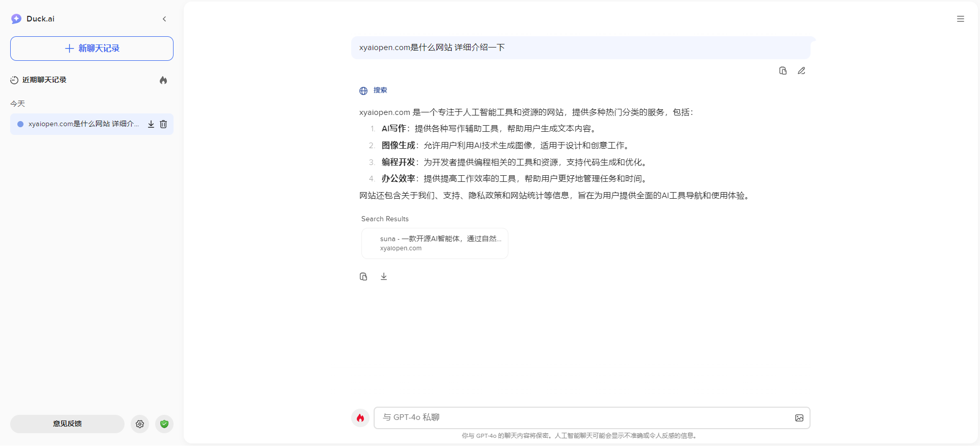Copy the AI response text
This screenshot has width=980, height=446.
[x=363, y=276]
